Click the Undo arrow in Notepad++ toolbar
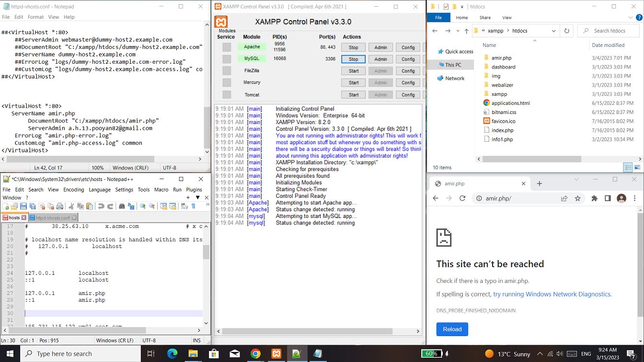 tap(101, 206)
